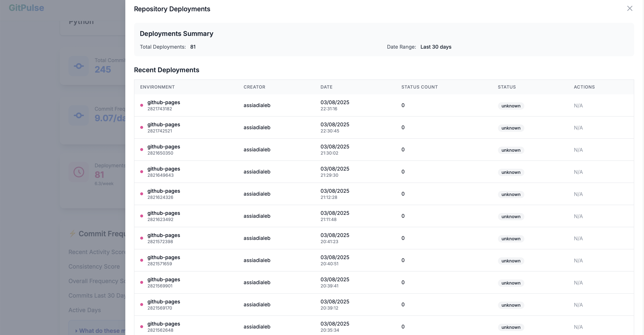The height and width of the screenshot is (335, 644).
Task: Click the GitPulse logo
Action: point(27,8)
